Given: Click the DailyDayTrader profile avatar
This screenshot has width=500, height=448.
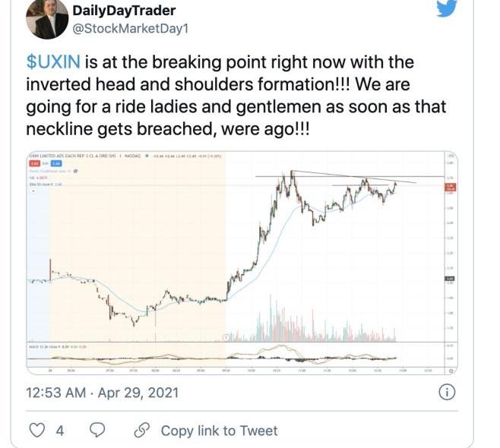Looking at the screenshot, I should (x=47, y=18).
